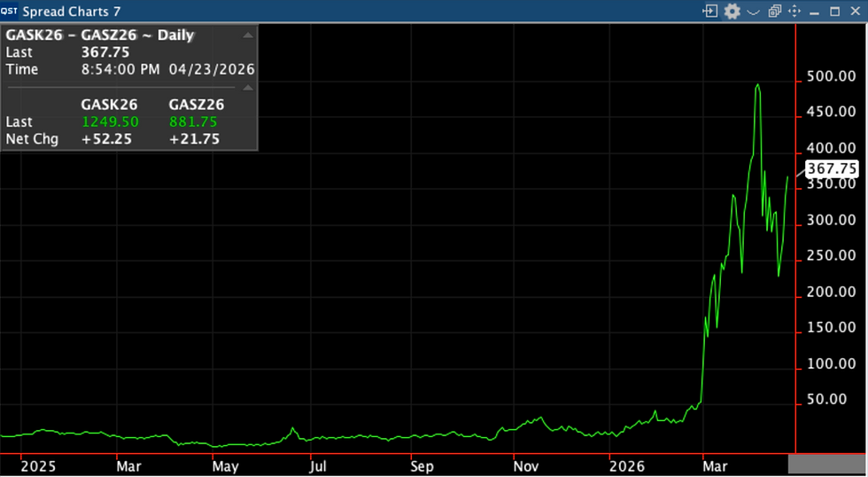Click the Nov date axis label
Screen dimensions: 868x477
pyautogui.click(x=526, y=466)
